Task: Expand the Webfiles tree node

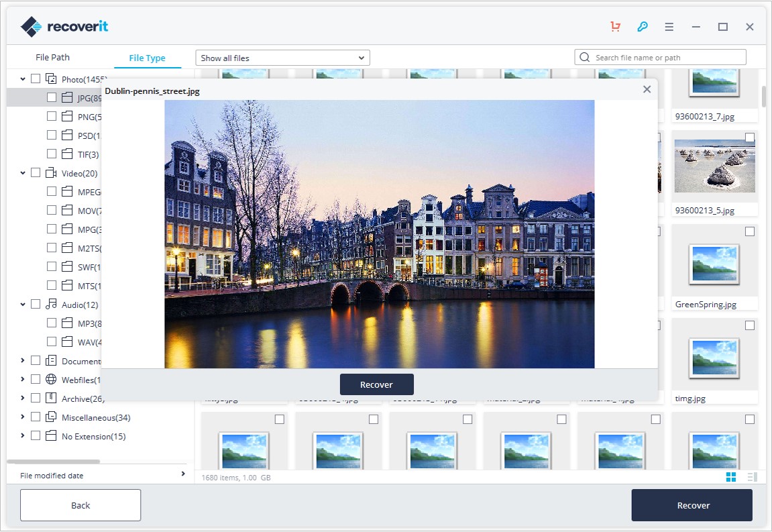Action: coord(23,379)
